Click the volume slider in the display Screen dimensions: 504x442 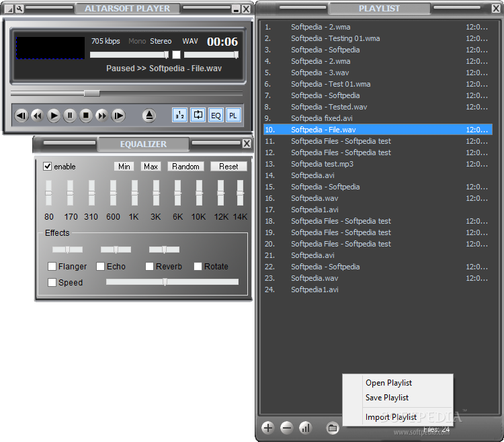coord(129,55)
